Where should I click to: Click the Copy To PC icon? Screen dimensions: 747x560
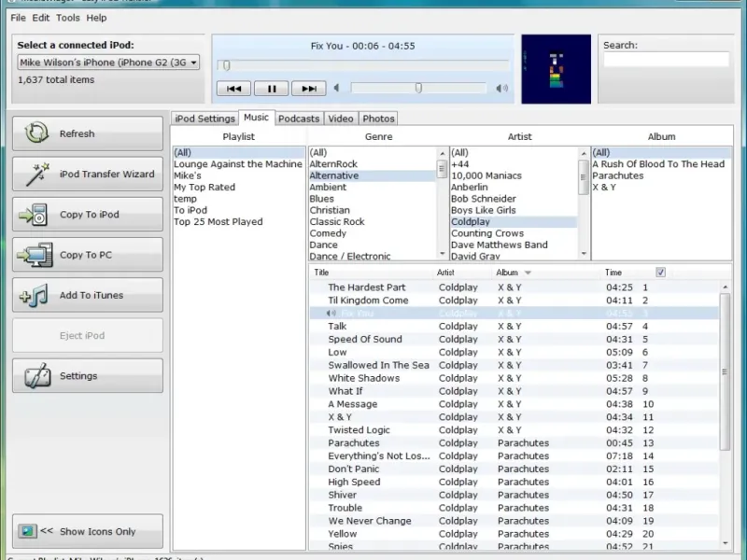(35, 255)
